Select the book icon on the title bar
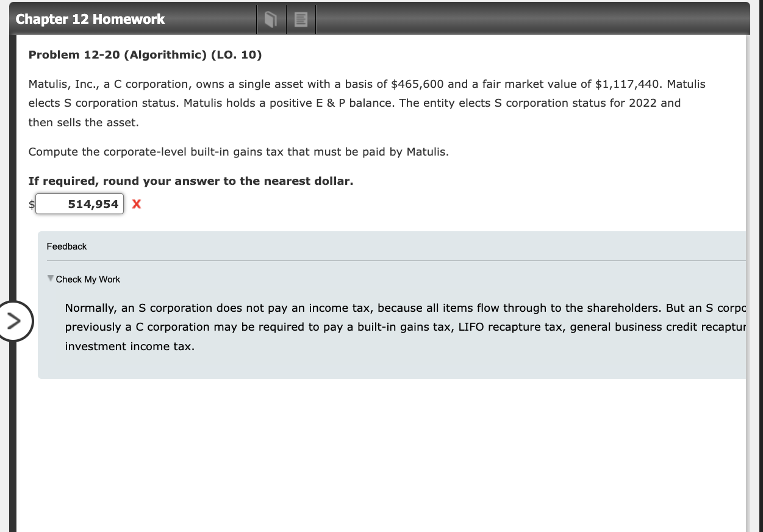 tap(270, 19)
